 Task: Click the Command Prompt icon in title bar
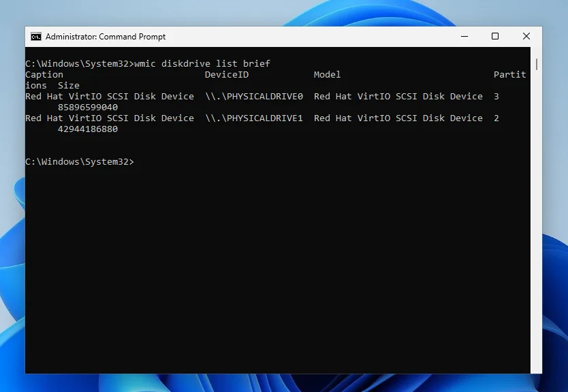(x=36, y=37)
